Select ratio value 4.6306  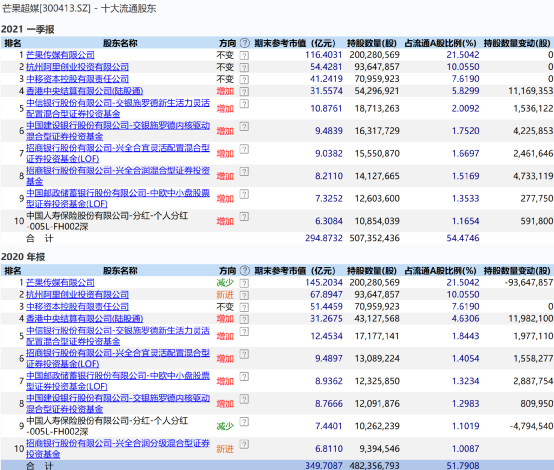pos(466,319)
